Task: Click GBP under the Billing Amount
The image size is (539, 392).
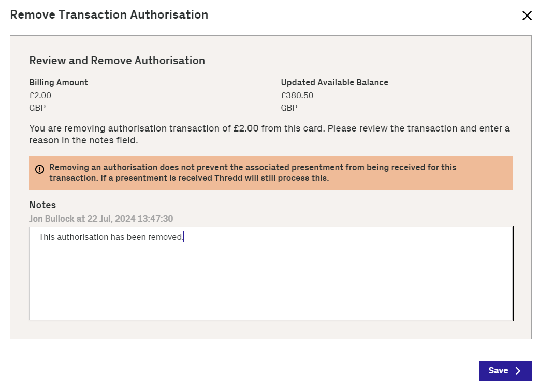Action: (x=38, y=108)
